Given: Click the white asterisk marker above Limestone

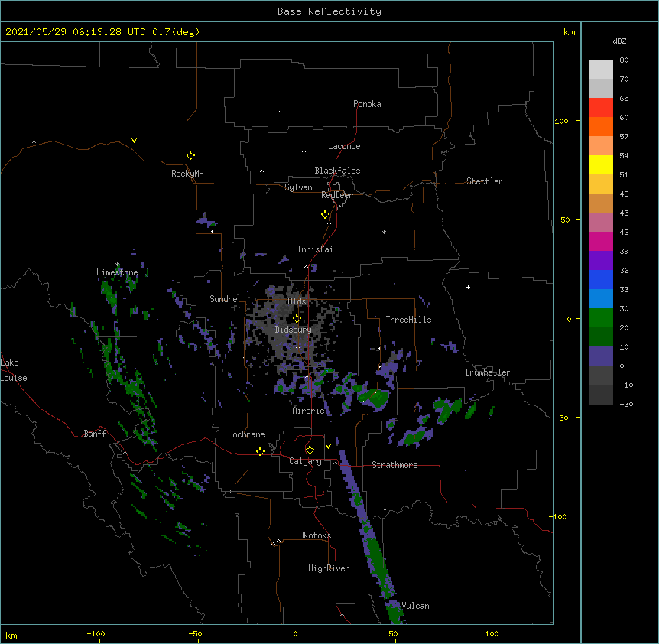Looking at the screenshot, I should (117, 265).
